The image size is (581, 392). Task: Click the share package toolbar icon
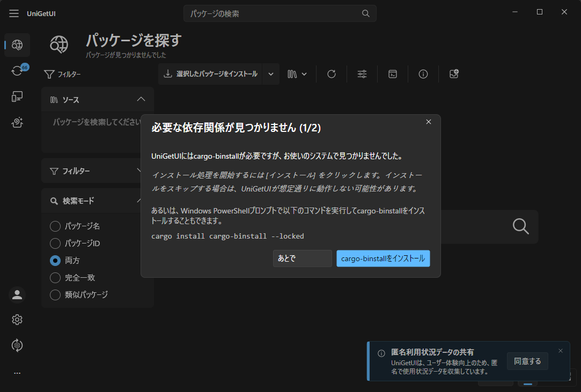coord(454,74)
